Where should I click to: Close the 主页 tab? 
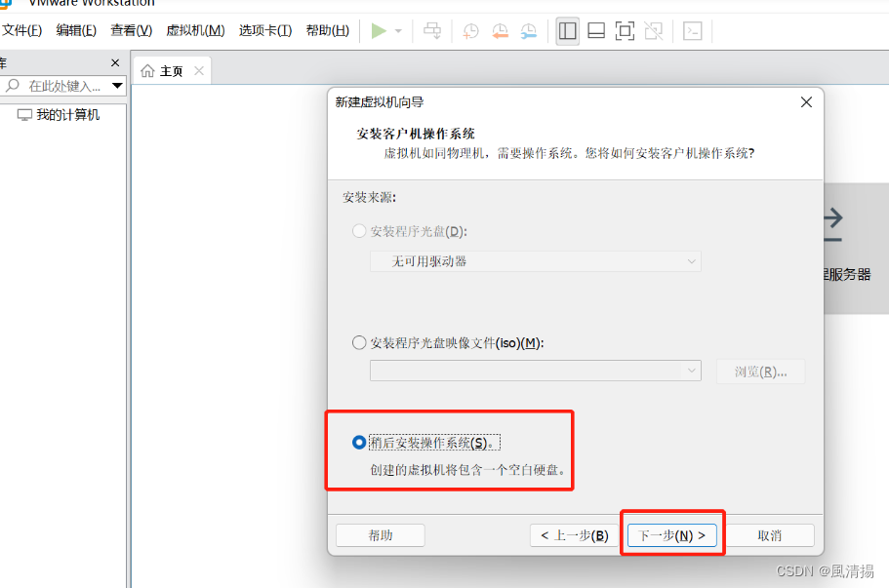tap(198, 71)
